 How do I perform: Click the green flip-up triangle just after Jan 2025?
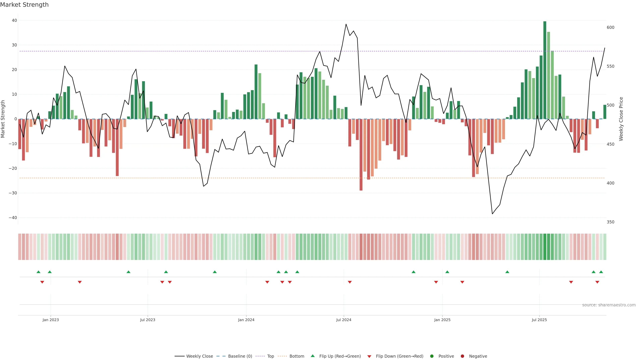click(x=447, y=272)
